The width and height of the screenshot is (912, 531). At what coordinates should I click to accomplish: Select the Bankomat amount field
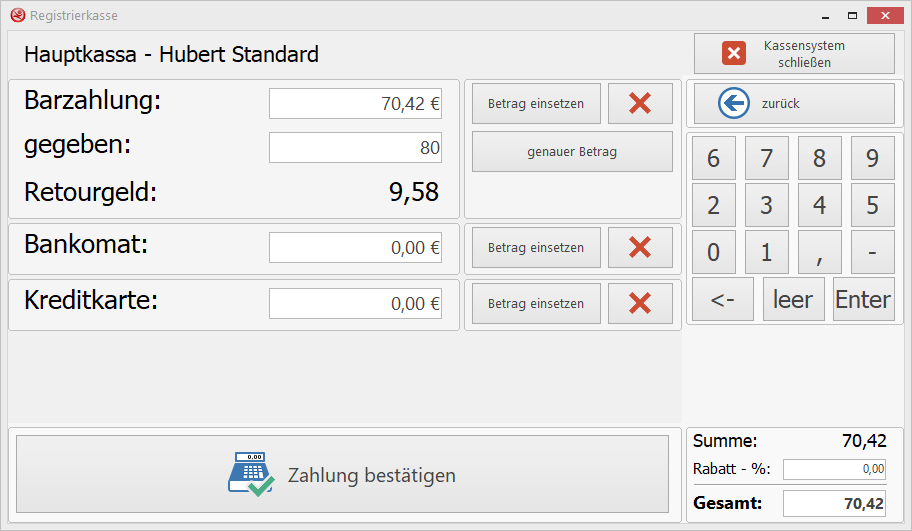tap(356, 248)
